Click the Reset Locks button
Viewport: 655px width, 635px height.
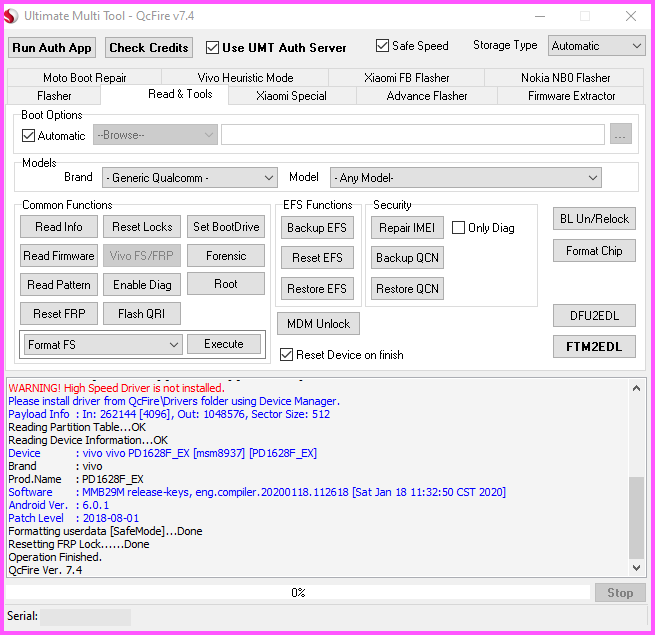[142, 226]
